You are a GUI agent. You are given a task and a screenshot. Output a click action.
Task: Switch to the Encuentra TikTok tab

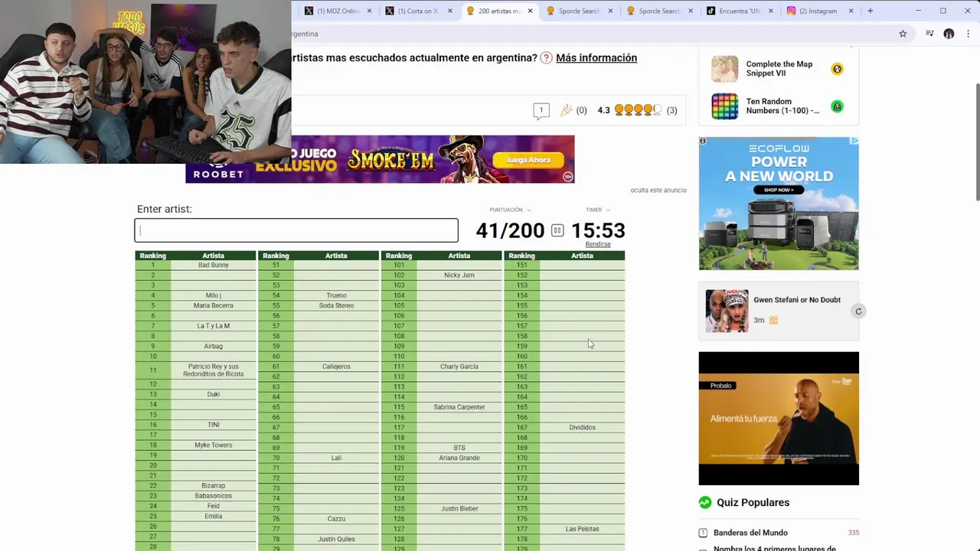738,11
